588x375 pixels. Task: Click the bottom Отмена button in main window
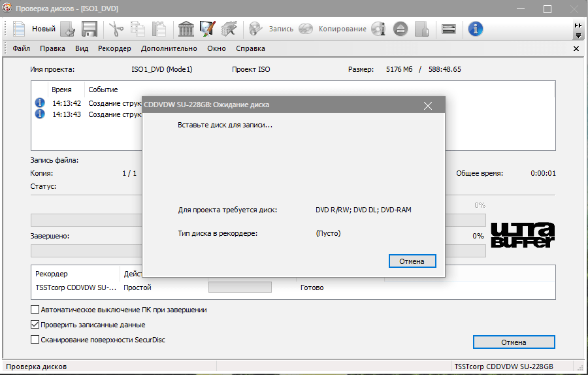coord(514,342)
